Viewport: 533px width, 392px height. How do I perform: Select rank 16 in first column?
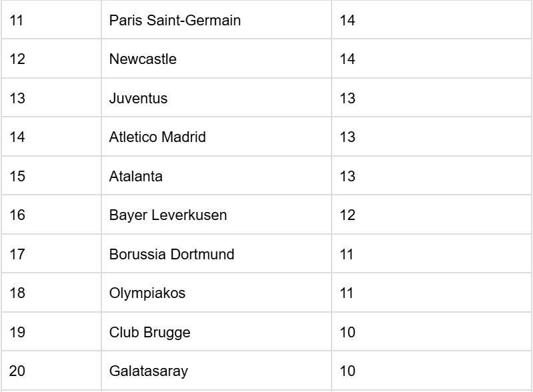point(17,215)
